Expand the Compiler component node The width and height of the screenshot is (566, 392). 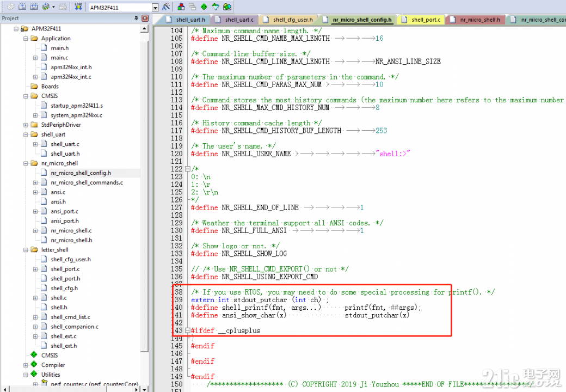click(x=26, y=365)
